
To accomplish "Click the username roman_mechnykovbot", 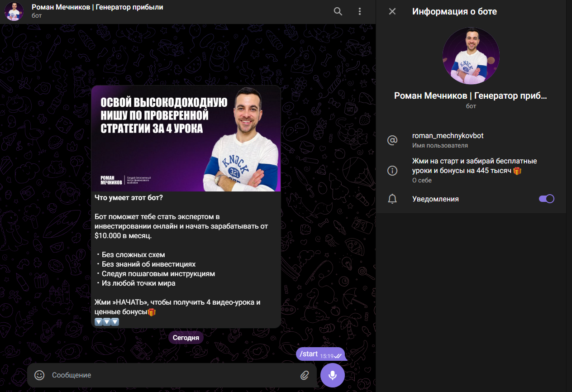I will pos(448,136).
